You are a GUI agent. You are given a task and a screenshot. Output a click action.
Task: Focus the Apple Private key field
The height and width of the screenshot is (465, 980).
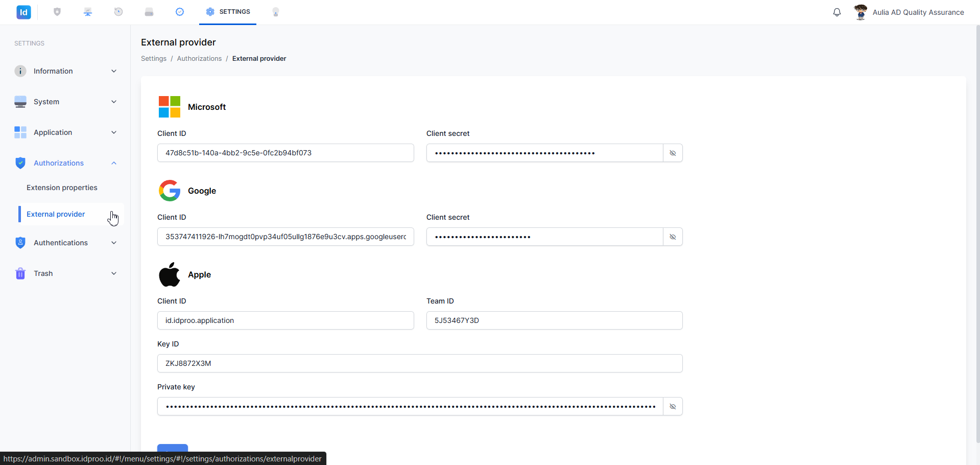coord(410,406)
